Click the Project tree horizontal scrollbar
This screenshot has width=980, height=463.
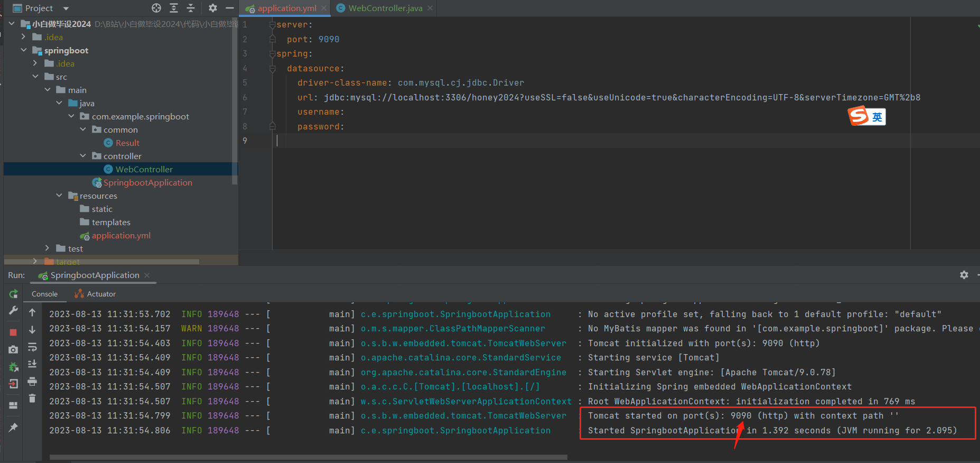pos(102,262)
